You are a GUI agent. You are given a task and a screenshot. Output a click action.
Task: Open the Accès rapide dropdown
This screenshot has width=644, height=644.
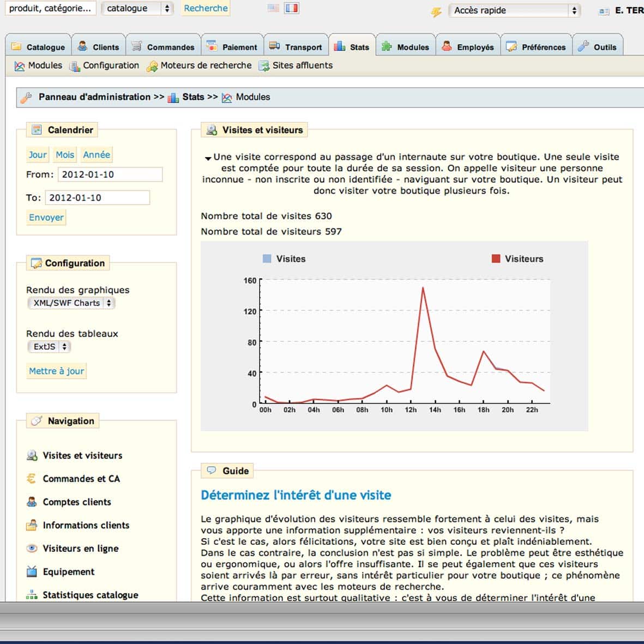[x=514, y=10]
